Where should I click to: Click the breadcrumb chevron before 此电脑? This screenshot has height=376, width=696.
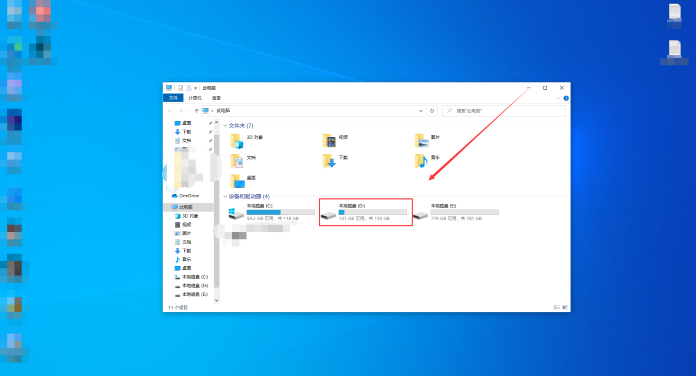coord(212,111)
